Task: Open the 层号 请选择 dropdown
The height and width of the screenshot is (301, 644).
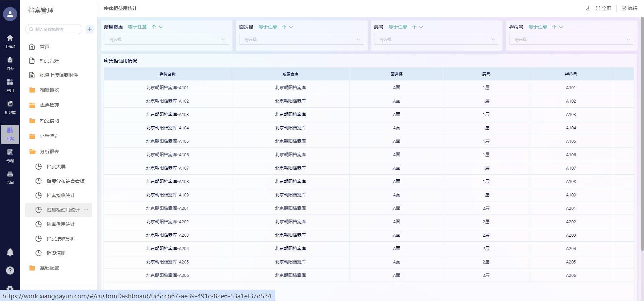Action: [x=436, y=40]
